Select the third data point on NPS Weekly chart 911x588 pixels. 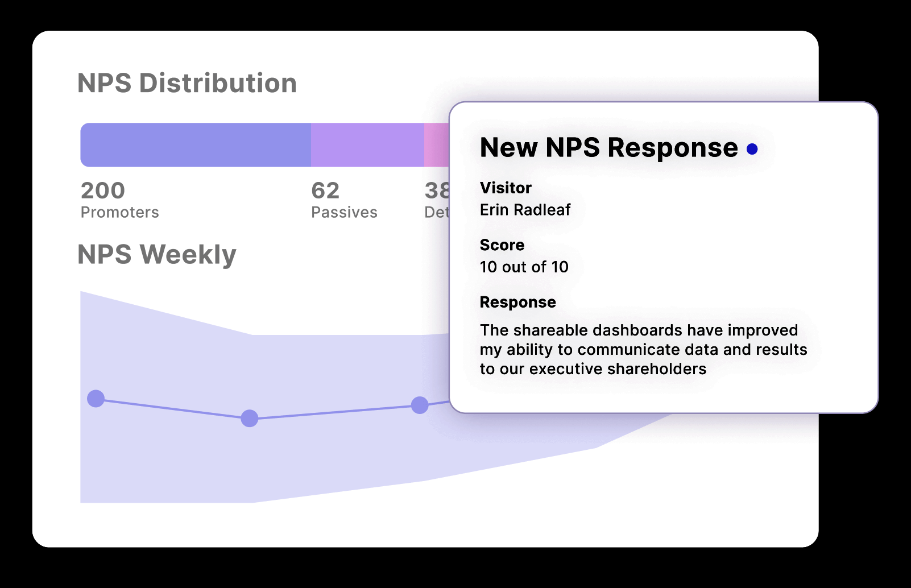click(x=420, y=405)
